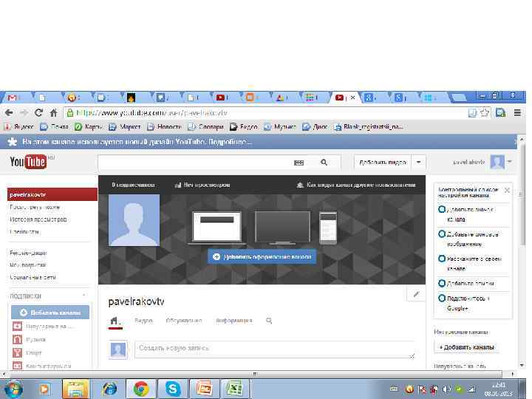Open the Chrome hamburger menu
This screenshot has height=399, width=532.
click(517, 112)
